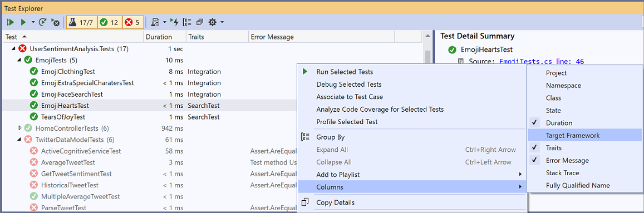Enable the Class column
Viewport: 644px width, 213px height.
click(x=584, y=98)
